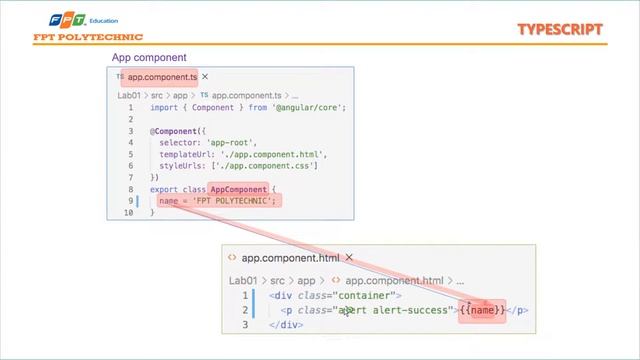
Task: Click Lab01 in the app.component.ts breadcrumb
Action: [x=129, y=95]
